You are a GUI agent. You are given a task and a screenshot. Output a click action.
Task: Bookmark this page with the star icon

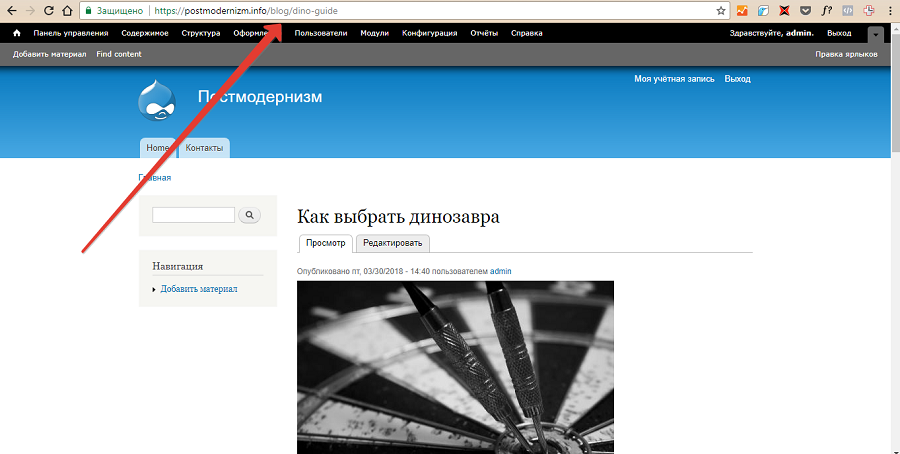click(x=721, y=11)
